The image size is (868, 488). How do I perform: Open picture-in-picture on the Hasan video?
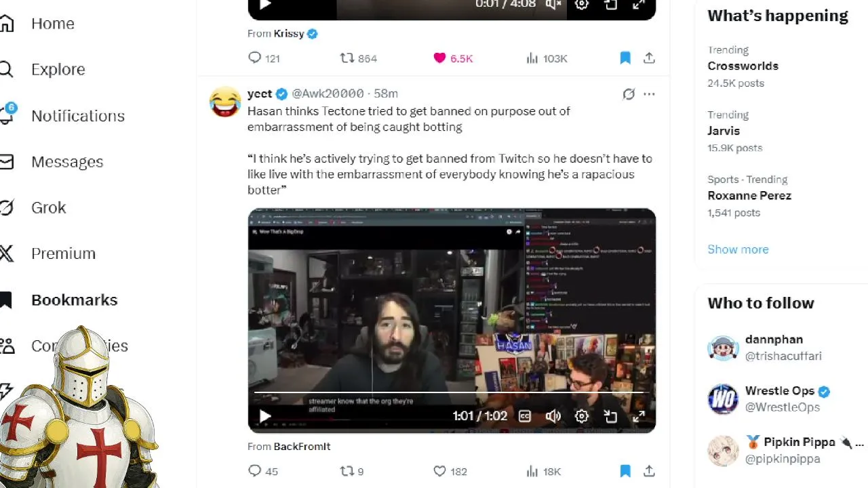point(610,416)
